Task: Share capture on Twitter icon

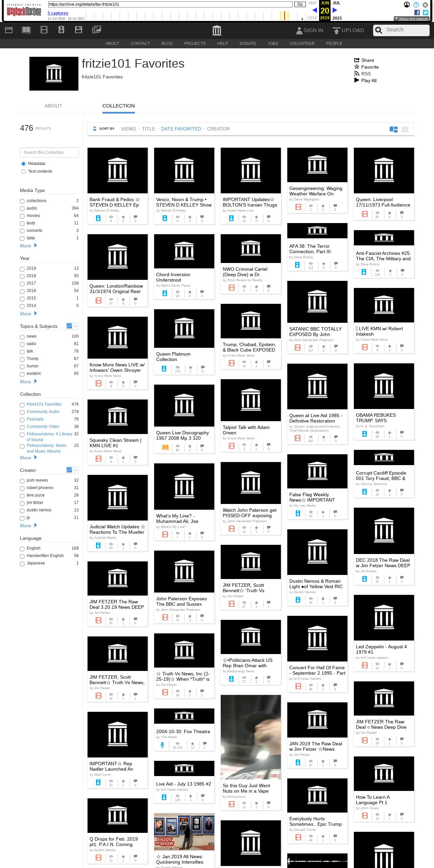Action: (x=426, y=13)
